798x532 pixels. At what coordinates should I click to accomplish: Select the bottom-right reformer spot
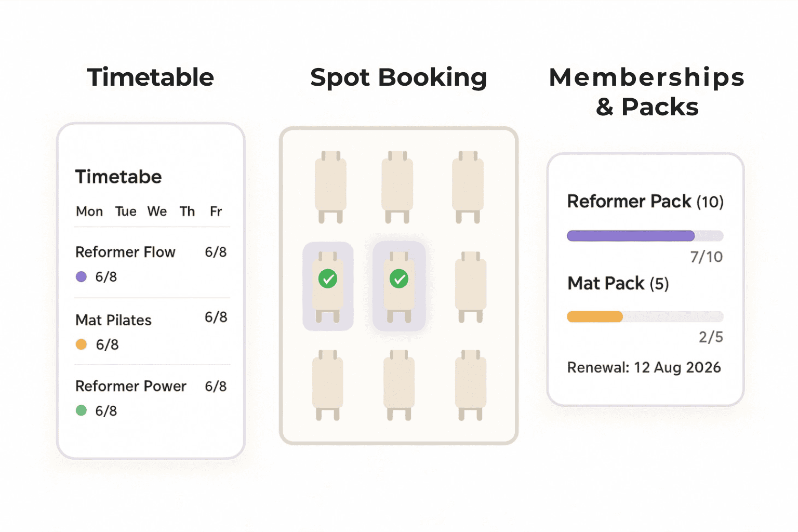(x=470, y=383)
